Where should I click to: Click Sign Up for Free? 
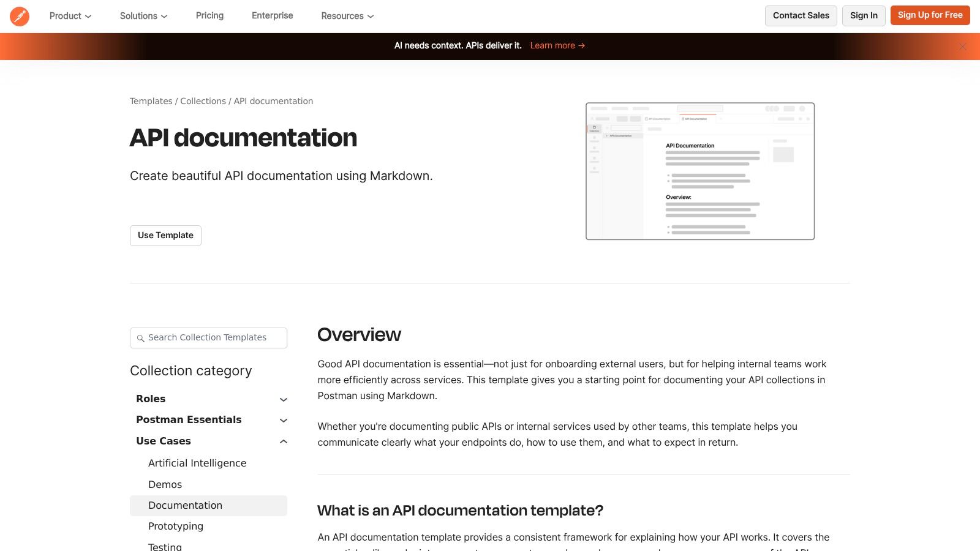tap(930, 15)
